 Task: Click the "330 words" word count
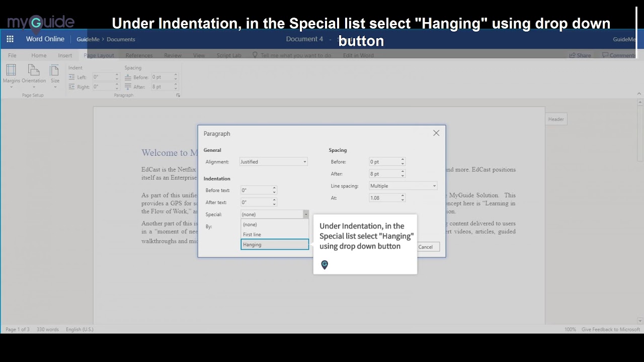pyautogui.click(x=48, y=329)
